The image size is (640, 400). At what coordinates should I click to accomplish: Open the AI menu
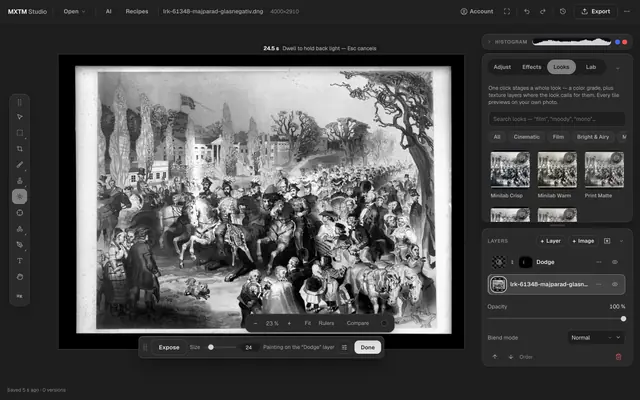tap(109, 11)
